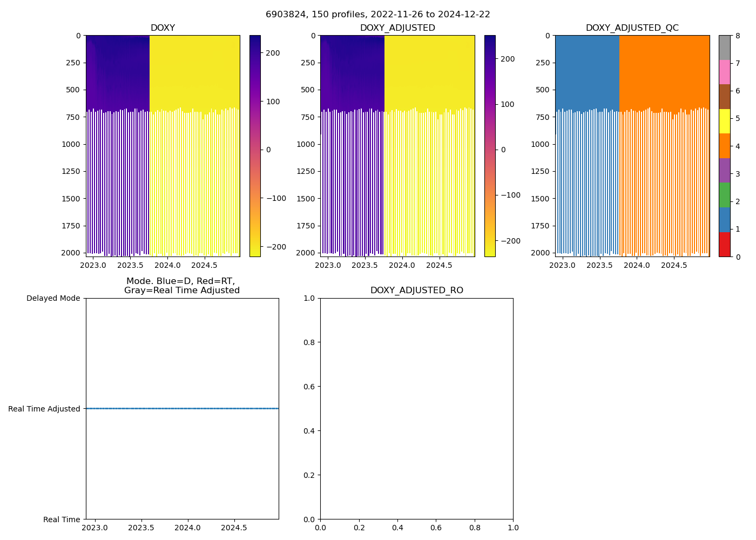Image resolution: width=756 pixels, height=540 pixels.
Task: Choose the gray swatch atop the QC colorbar
Action: [724, 48]
